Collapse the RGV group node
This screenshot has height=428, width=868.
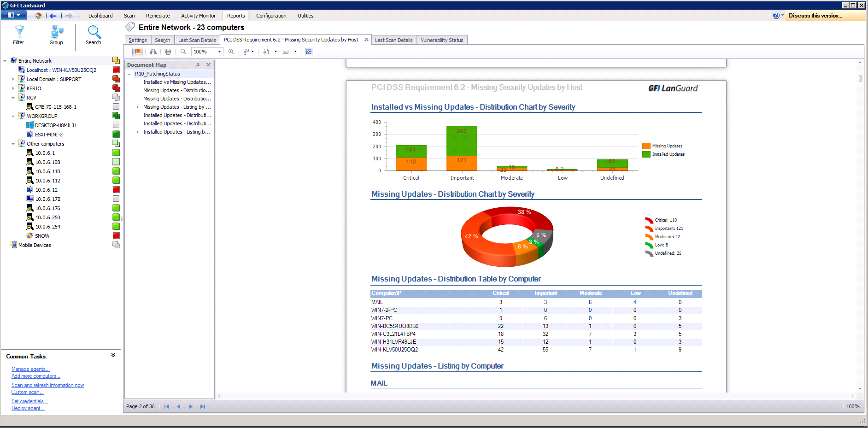pos(13,98)
